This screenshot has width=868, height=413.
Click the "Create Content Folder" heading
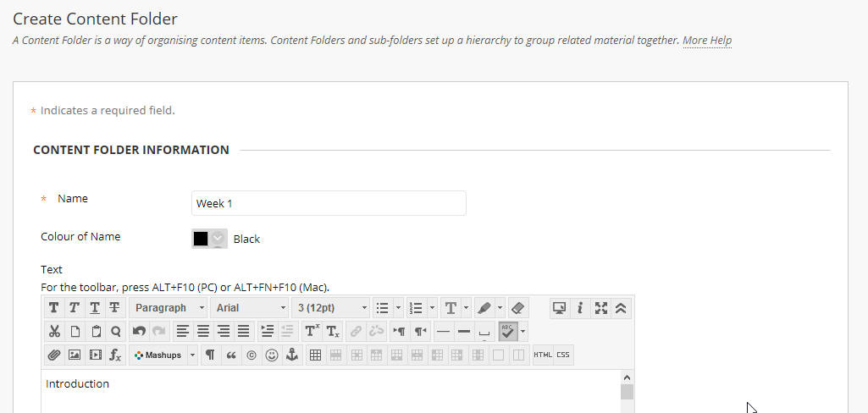(x=95, y=19)
